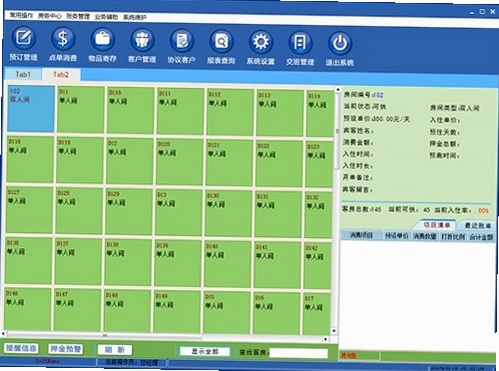Select room D140 tile
Image resolution: width=499 pixels, height=371 pixels.
point(227,264)
